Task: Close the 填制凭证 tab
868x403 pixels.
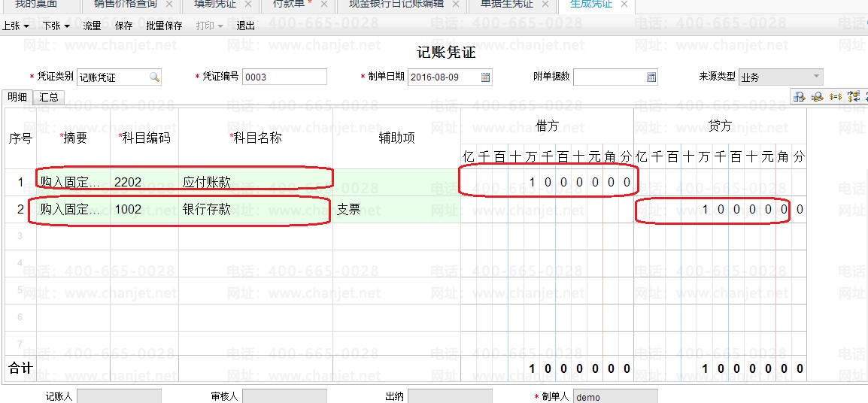Action: click(x=248, y=5)
